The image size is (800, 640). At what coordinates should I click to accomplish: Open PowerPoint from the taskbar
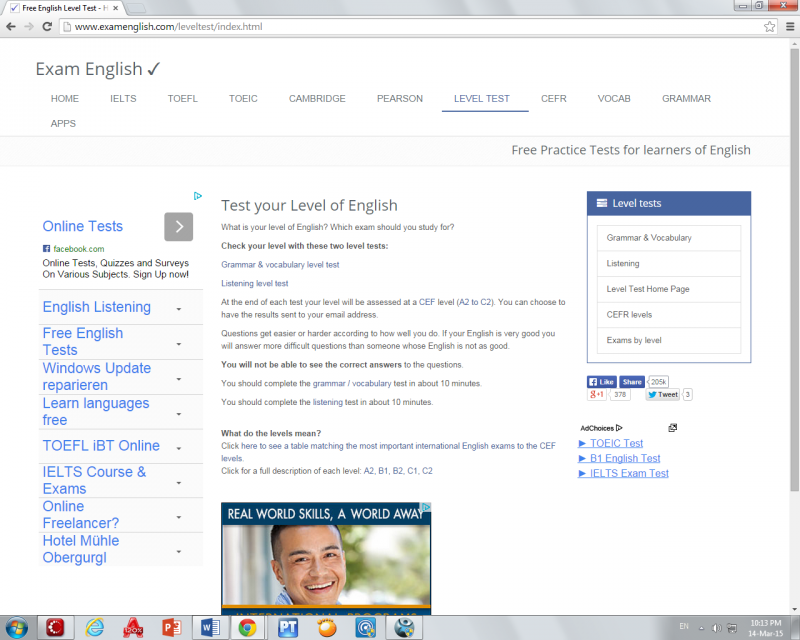[x=171, y=627]
